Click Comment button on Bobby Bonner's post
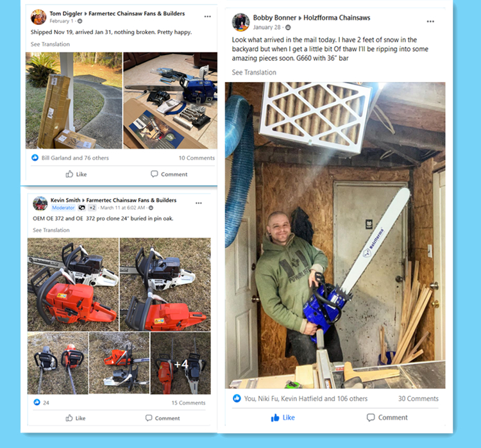 (x=387, y=418)
